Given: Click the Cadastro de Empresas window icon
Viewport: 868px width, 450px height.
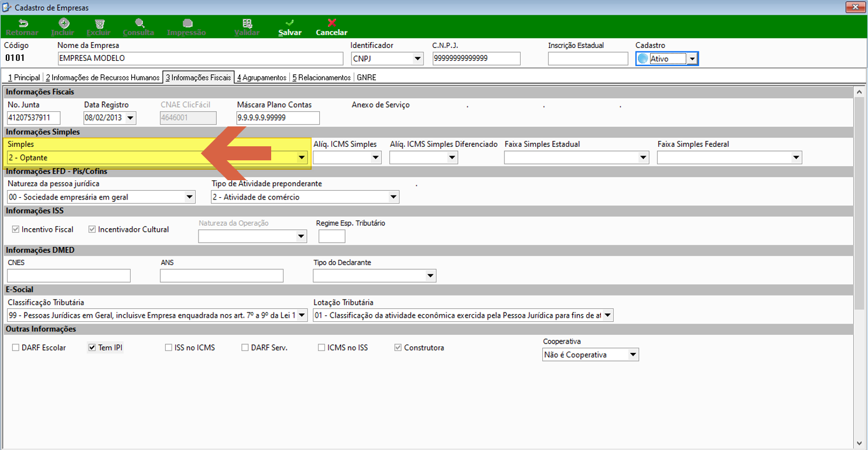Looking at the screenshot, I should pyautogui.click(x=6, y=7).
